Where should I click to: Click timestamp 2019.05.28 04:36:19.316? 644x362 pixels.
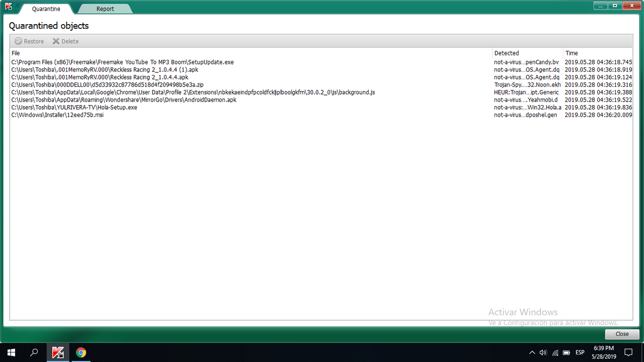pyautogui.click(x=598, y=85)
